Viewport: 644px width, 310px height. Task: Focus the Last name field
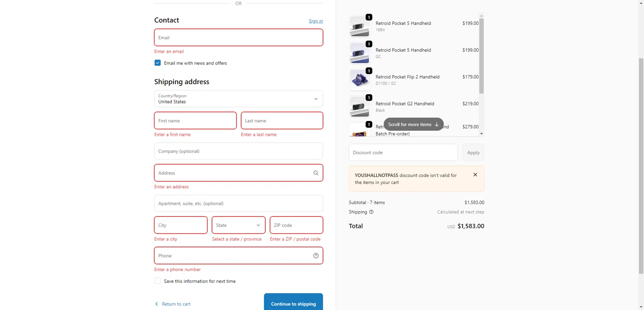coord(282,120)
